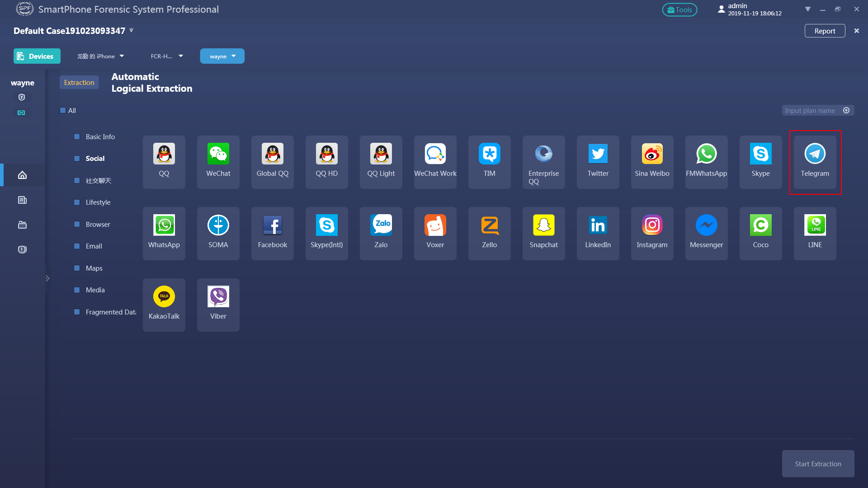Choose the Viber app icon
868x488 pixels.
point(218,297)
